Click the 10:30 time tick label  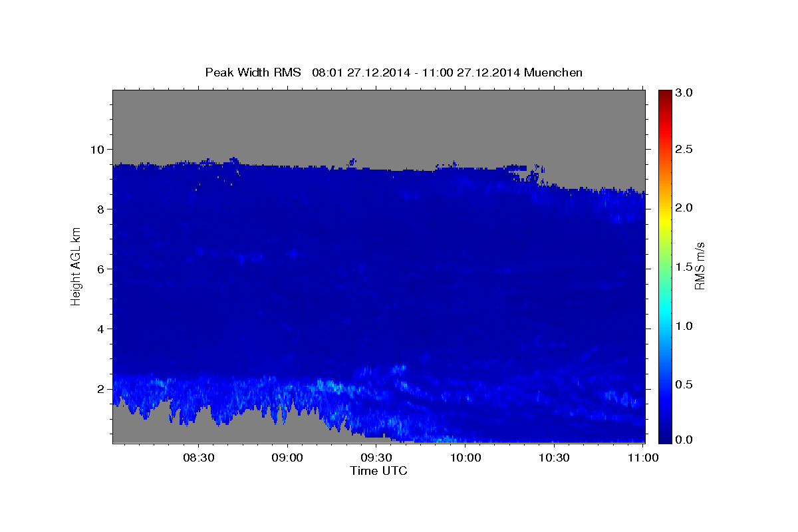(555, 458)
